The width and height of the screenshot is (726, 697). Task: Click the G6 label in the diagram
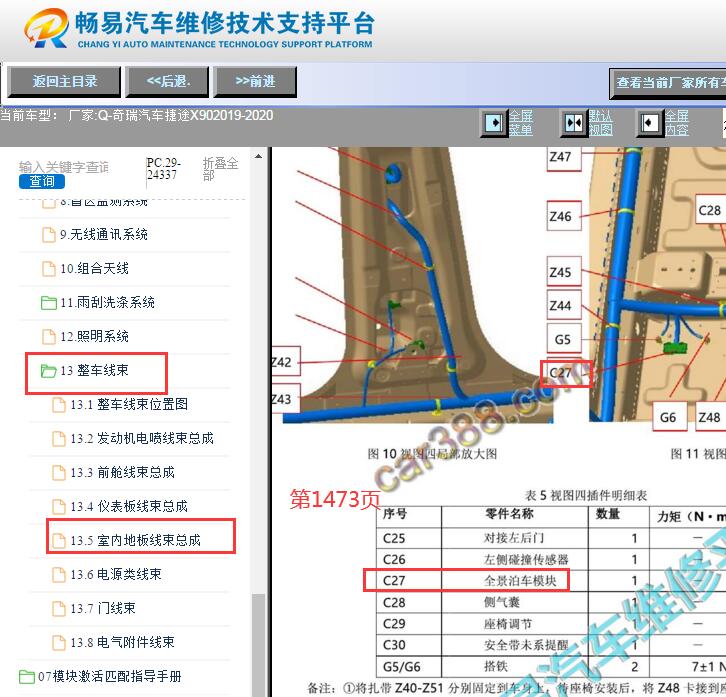tap(669, 418)
